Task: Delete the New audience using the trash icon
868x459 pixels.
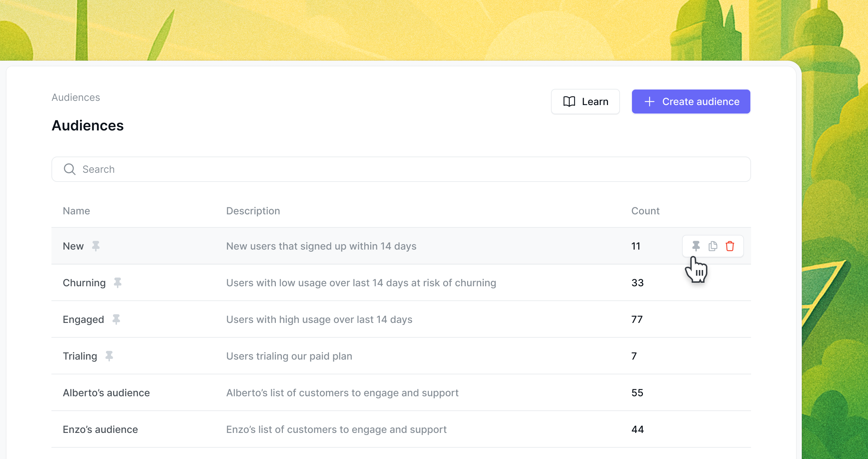Action: pyautogui.click(x=730, y=246)
